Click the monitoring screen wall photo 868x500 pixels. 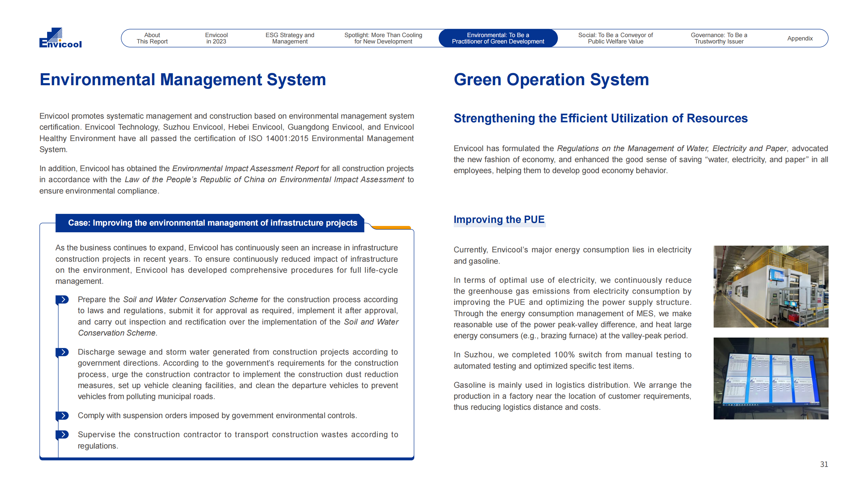770,378
